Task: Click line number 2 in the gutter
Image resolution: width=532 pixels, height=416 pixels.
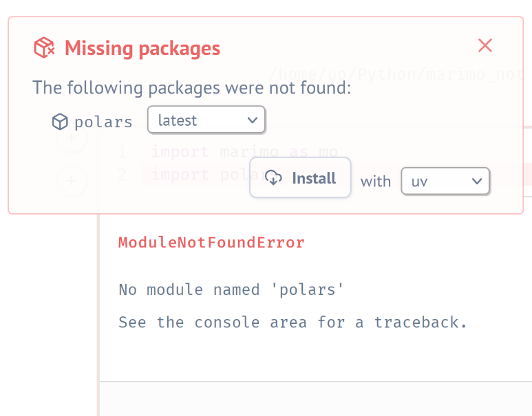Action: click(122, 175)
